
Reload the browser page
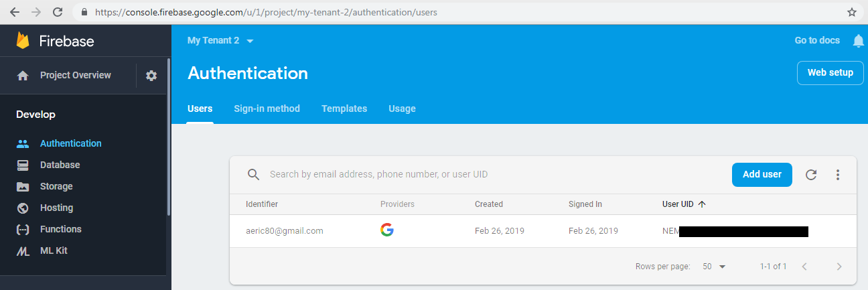click(x=58, y=12)
